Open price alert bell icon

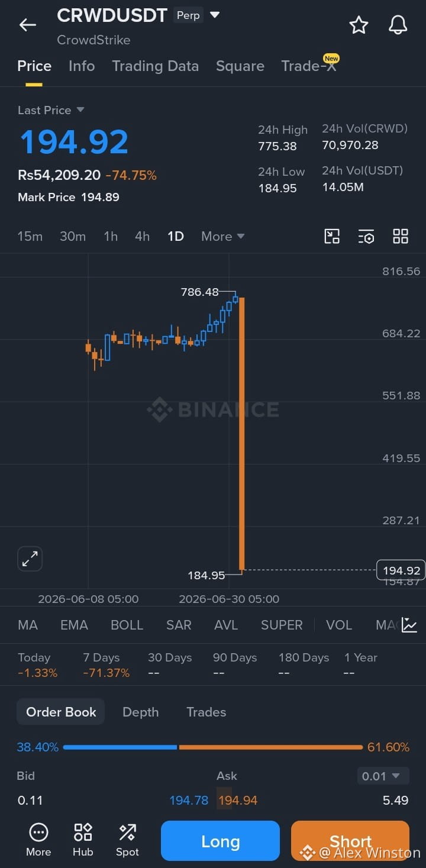point(398,25)
